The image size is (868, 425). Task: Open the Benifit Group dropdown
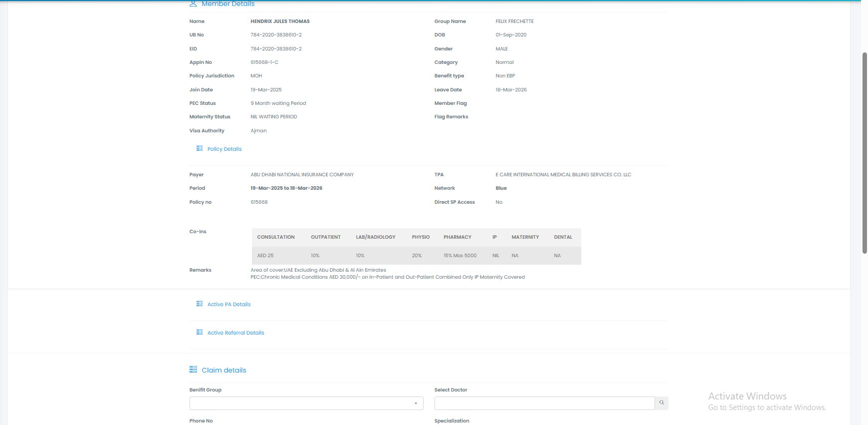[306, 403]
